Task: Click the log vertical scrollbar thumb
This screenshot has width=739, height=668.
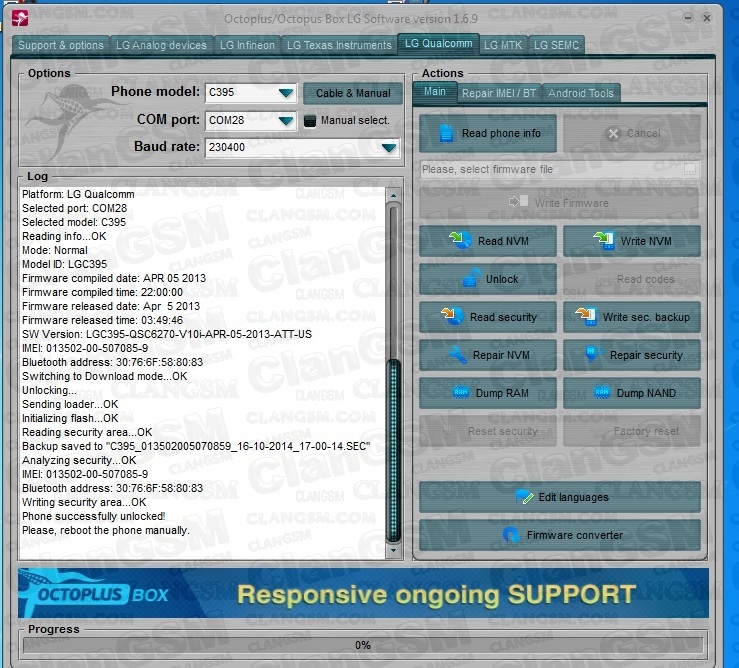Action: tap(393, 452)
